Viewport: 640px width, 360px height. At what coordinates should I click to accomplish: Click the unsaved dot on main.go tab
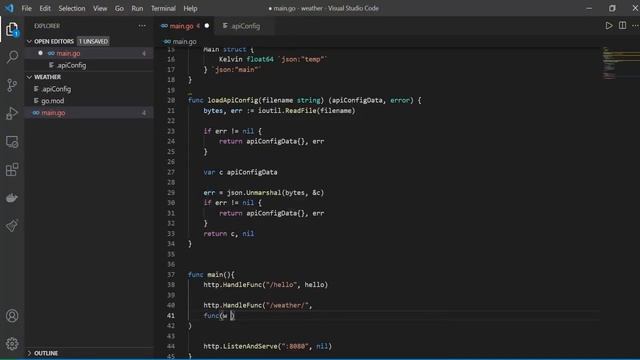[x=207, y=26]
